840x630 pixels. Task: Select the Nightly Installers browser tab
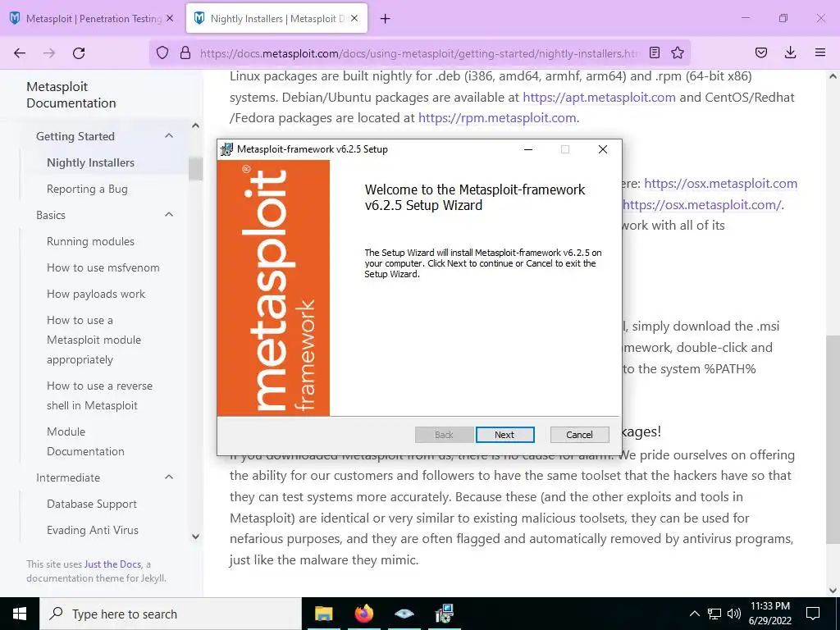[x=277, y=18]
